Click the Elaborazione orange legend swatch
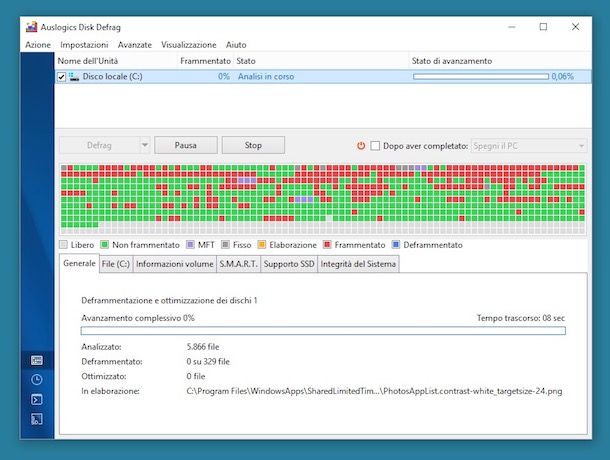Image resolution: width=610 pixels, height=460 pixels. 262,245
